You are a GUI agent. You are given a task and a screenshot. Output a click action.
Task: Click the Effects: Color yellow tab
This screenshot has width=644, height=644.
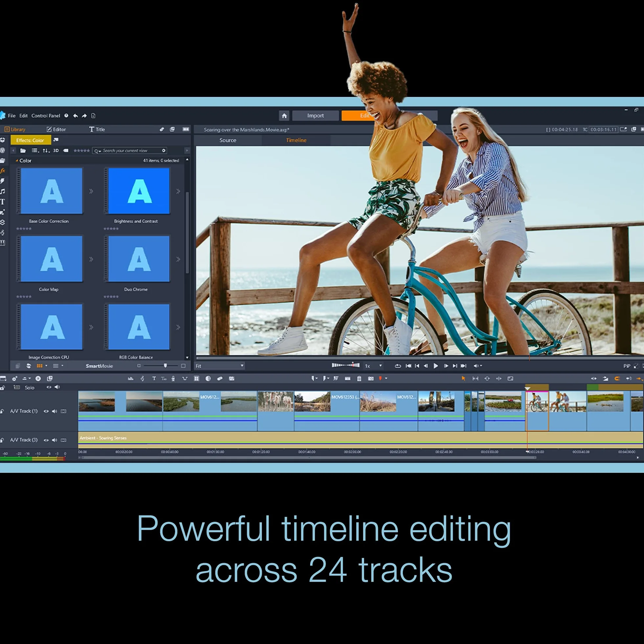pyautogui.click(x=30, y=140)
